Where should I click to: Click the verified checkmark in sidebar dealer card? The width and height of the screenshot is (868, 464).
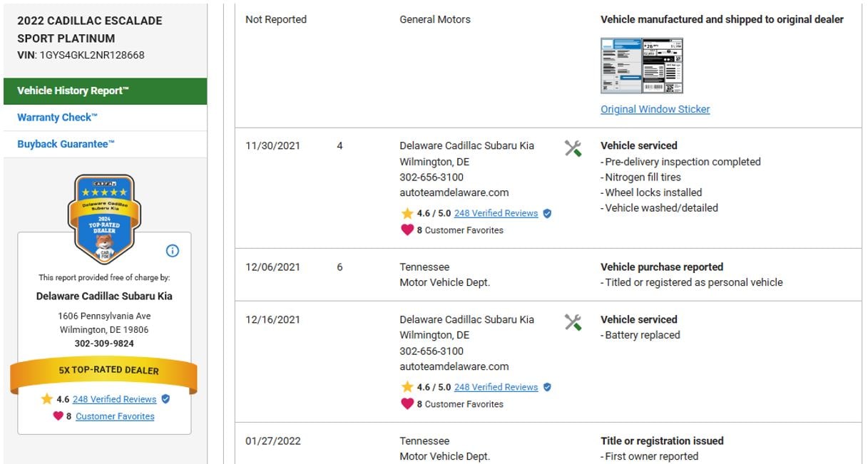(165, 399)
